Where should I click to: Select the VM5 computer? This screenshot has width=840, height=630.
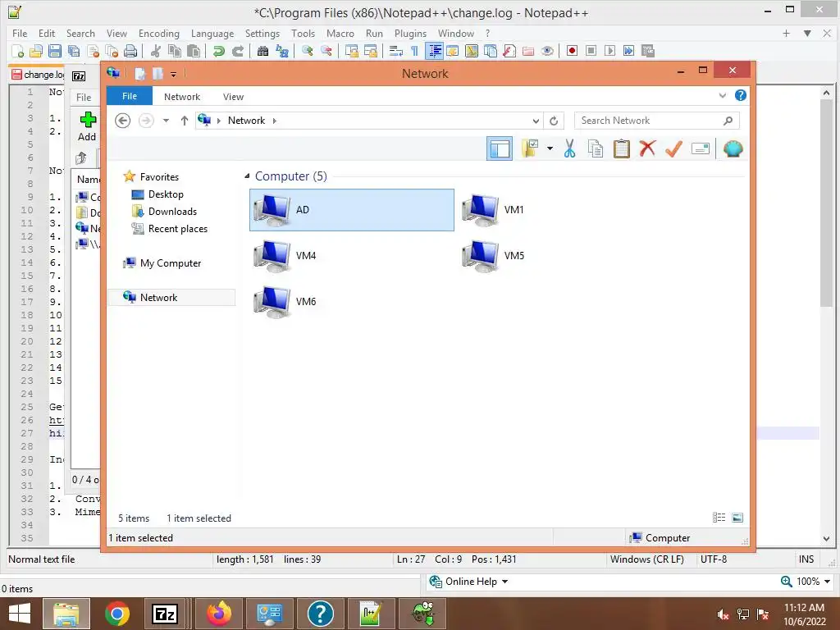494,256
